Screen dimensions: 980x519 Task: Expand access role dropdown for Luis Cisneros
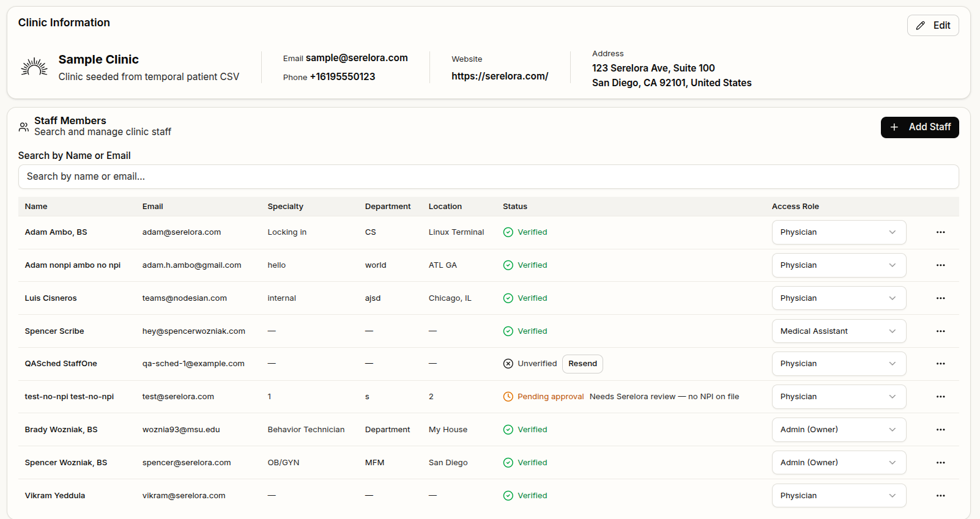click(x=839, y=298)
